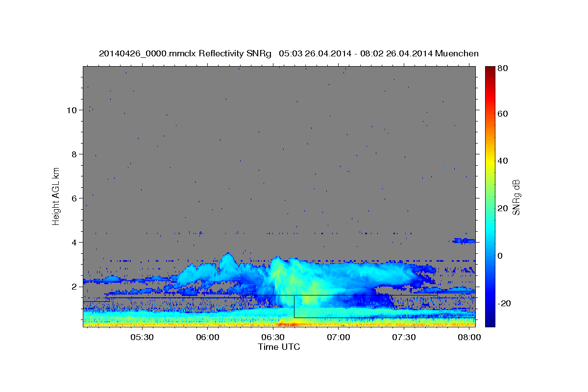Click the plot title text starting with 20140426_0000.mmclx

(289, 53)
